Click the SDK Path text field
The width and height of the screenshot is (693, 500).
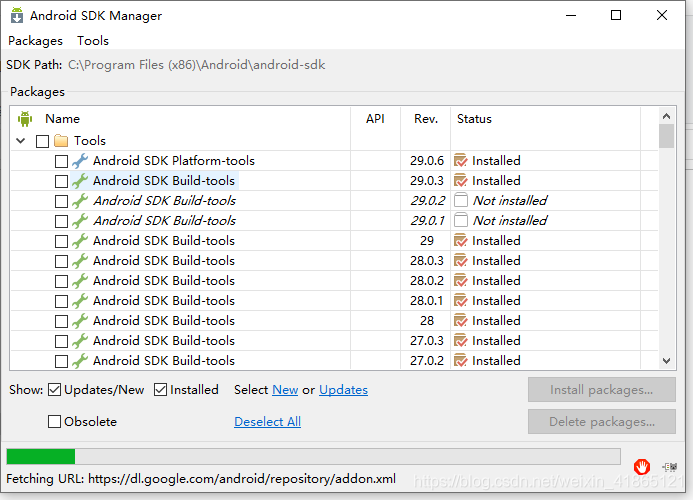coord(197,65)
